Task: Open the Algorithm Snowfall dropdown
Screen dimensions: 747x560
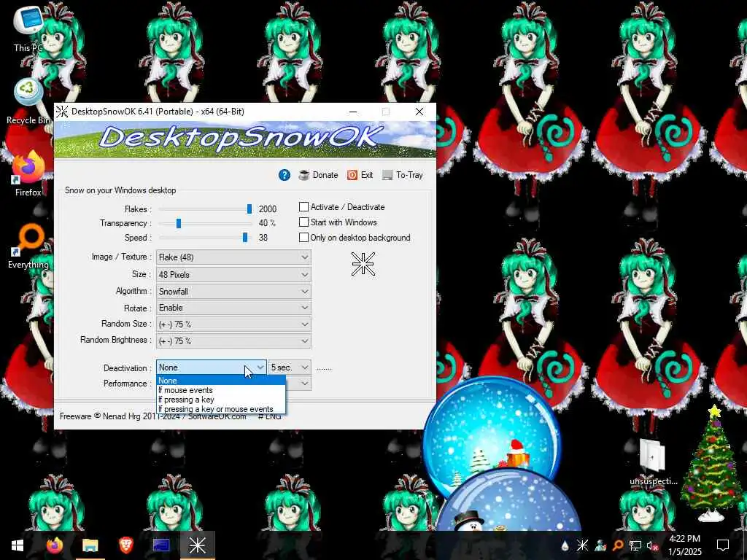Action: point(233,291)
